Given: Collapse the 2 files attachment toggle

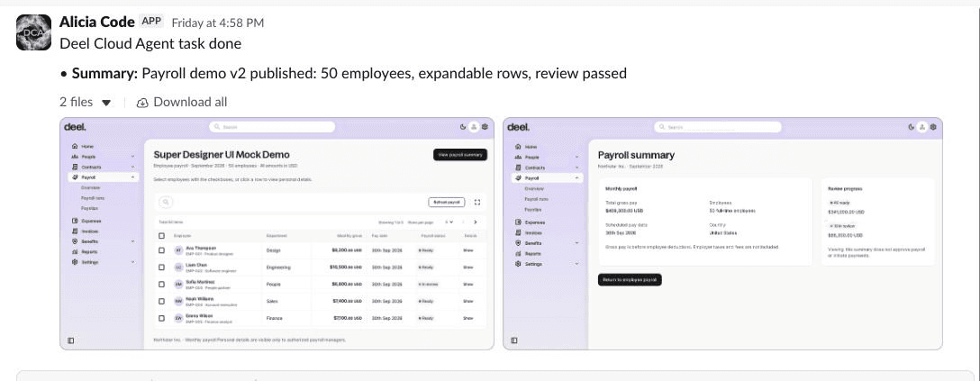Looking at the screenshot, I should (x=106, y=103).
